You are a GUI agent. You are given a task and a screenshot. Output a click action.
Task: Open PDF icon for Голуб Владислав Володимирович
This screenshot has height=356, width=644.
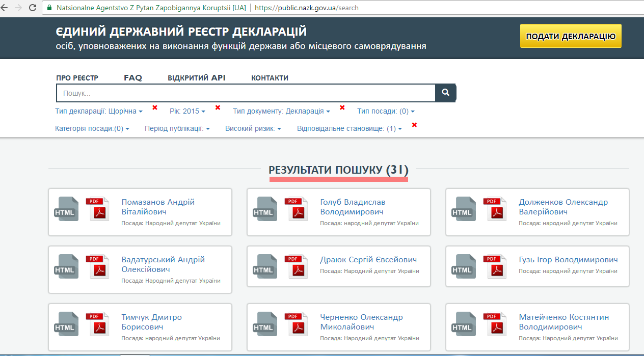[296, 209]
